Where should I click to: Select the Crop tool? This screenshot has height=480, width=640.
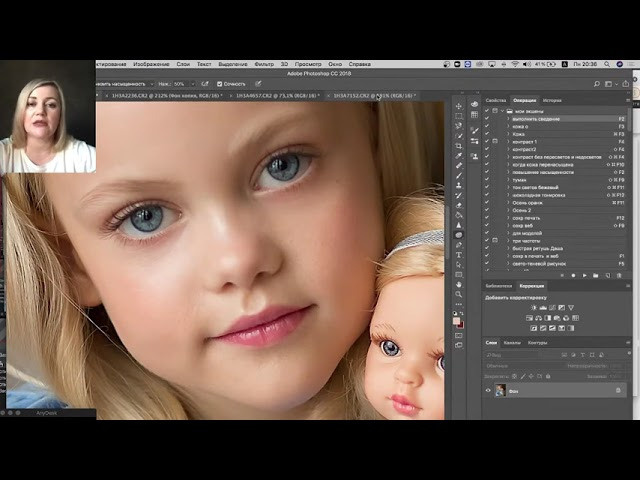point(459,146)
